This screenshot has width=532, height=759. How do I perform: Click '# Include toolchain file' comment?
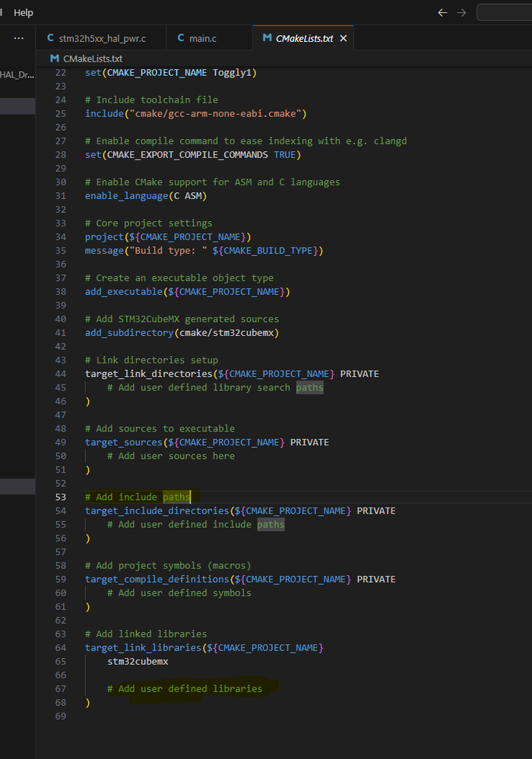(151, 100)
